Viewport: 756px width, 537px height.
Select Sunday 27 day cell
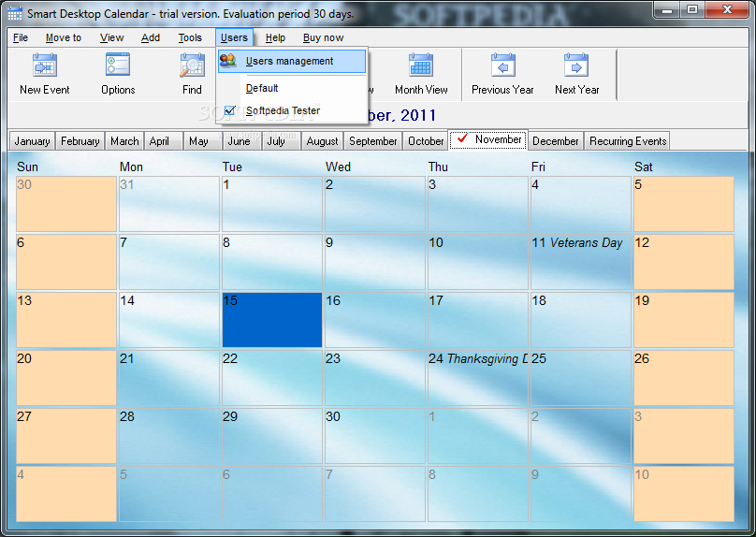66,436
